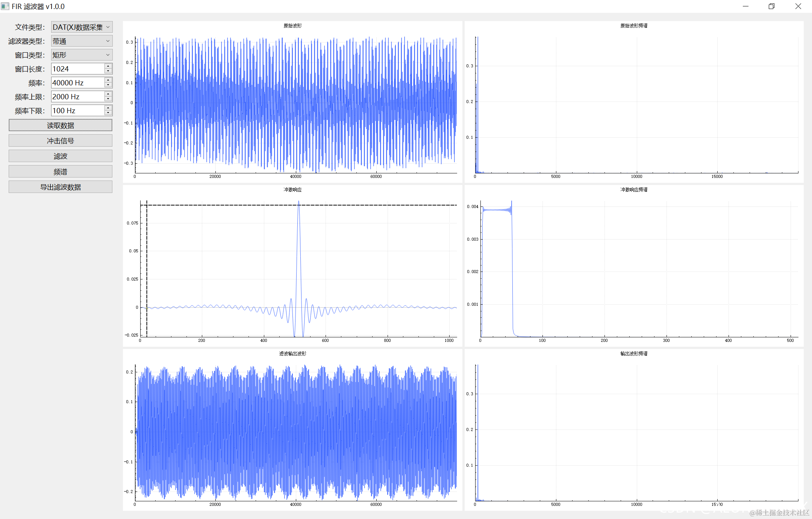Restore down the window via title bar

coord(771,6)
